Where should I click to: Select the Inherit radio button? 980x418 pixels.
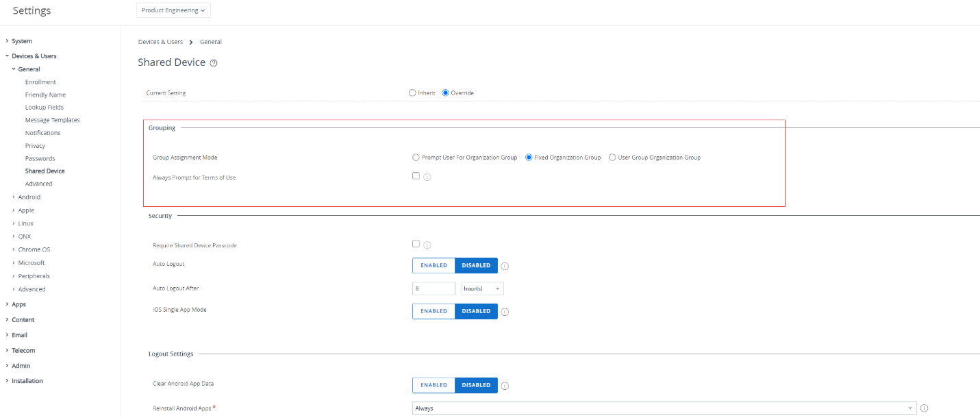pos(412,93)
